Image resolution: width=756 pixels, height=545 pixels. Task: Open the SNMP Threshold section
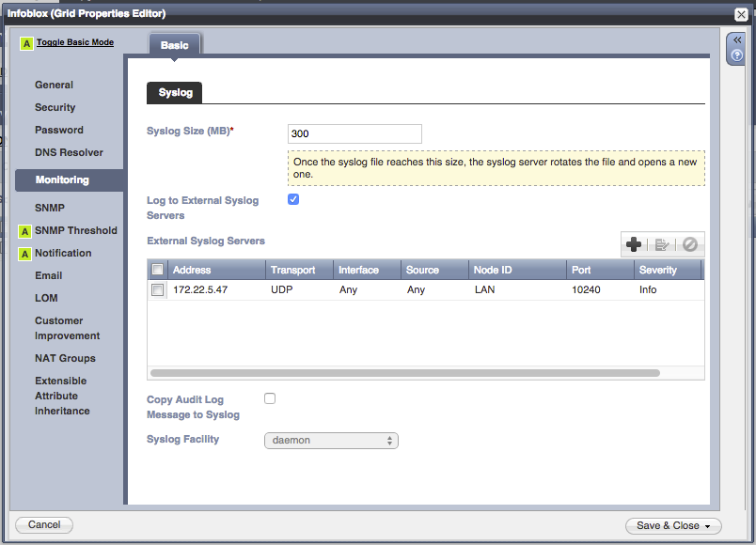pos(76,230)
